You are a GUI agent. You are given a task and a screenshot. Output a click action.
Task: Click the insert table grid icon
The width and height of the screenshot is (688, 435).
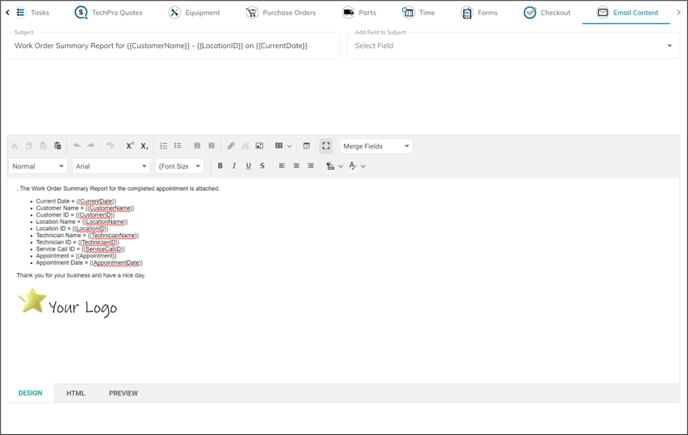[x=279, y=146]
